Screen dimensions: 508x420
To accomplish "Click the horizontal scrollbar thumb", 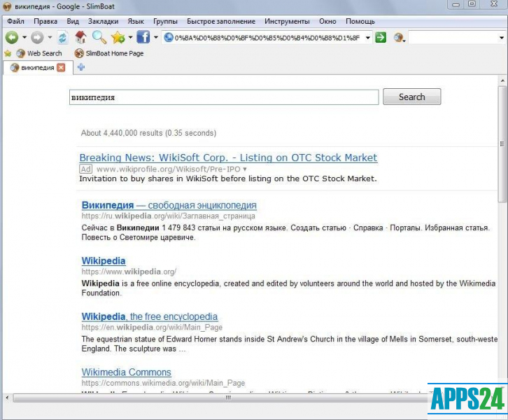I will pos(228,398).
